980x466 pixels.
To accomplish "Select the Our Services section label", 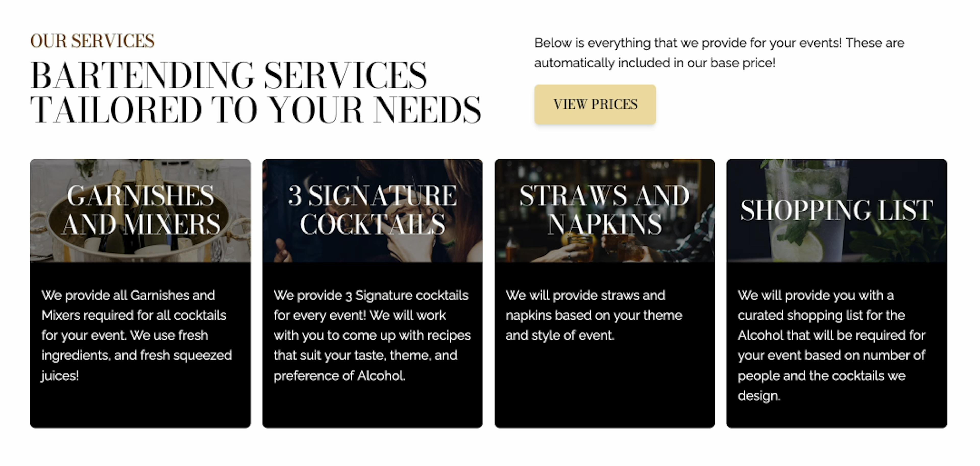I will tap(92, 41).
